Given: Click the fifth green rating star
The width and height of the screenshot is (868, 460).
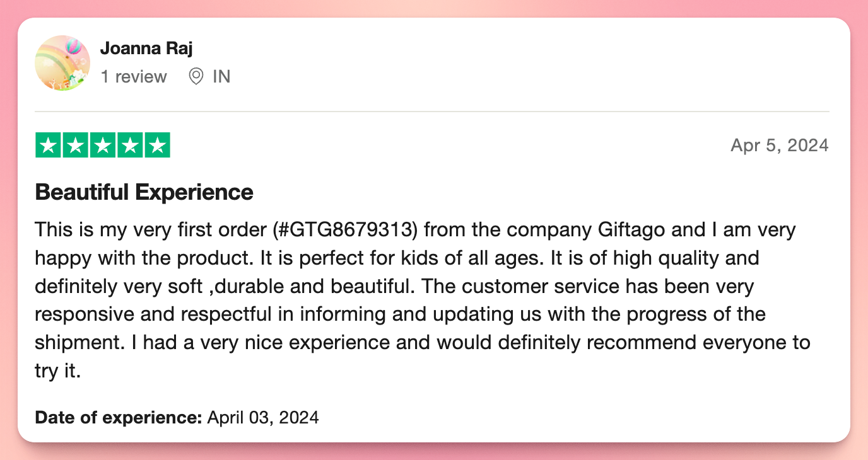Looking at the screenshot, I should point(157,146).
